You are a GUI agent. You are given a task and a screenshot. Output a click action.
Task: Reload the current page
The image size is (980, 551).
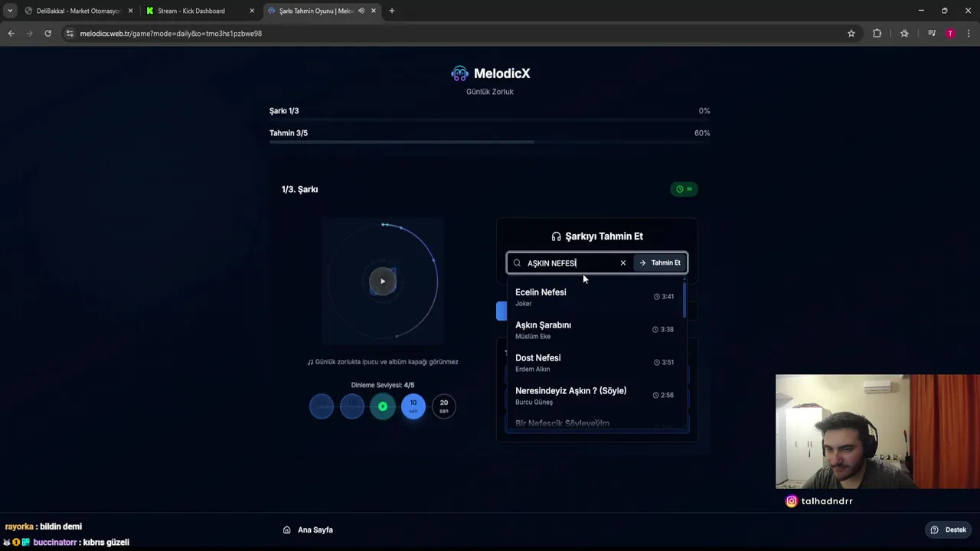click(x=48, y=34)
